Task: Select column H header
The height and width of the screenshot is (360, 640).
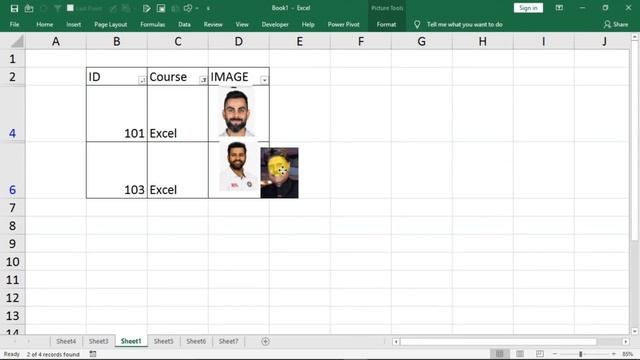Action: [x=482, y=41]
